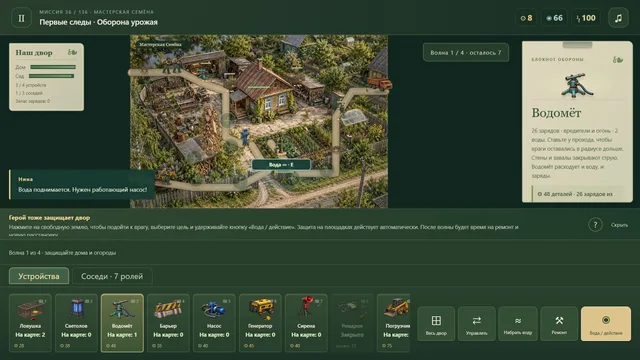Select the Генератор generator device card
Viewport: 640px width, 360px height.
point(260,322)
